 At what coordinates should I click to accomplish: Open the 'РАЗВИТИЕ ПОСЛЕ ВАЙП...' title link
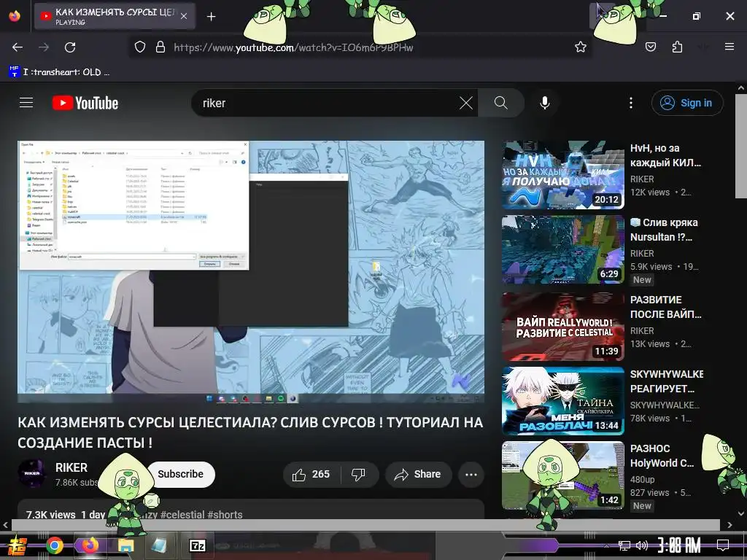point(665,307)
